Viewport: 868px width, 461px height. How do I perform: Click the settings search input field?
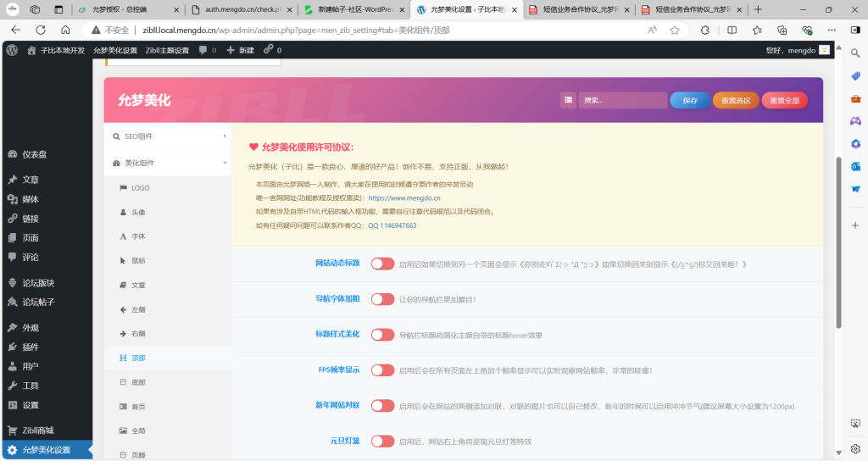point(623,100)
